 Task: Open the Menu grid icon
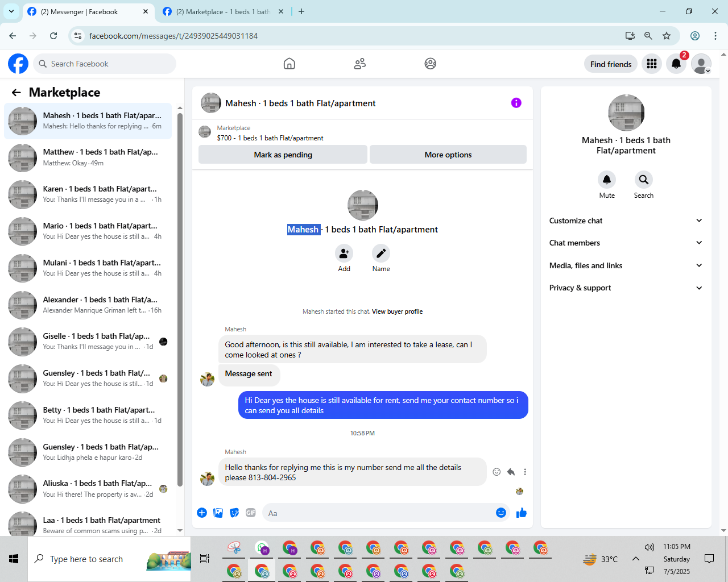652,64
